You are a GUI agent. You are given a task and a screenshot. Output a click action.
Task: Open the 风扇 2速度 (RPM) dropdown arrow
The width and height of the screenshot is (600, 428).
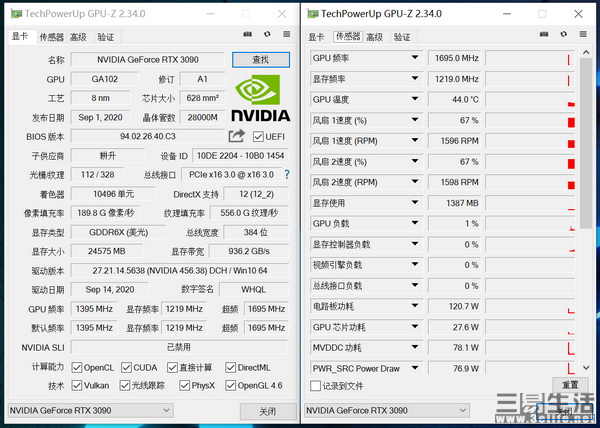click(x=415, y=182)
